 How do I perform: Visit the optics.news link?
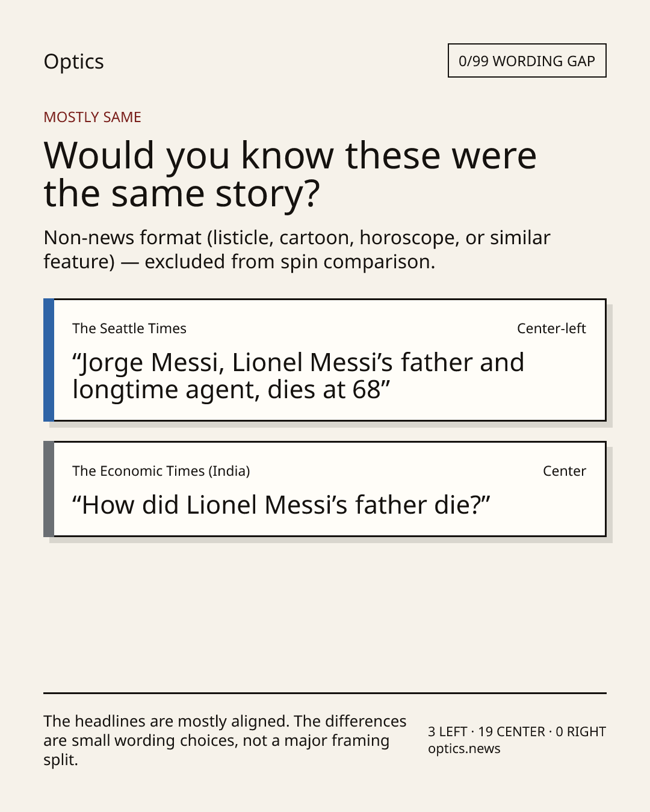point(464,749)
